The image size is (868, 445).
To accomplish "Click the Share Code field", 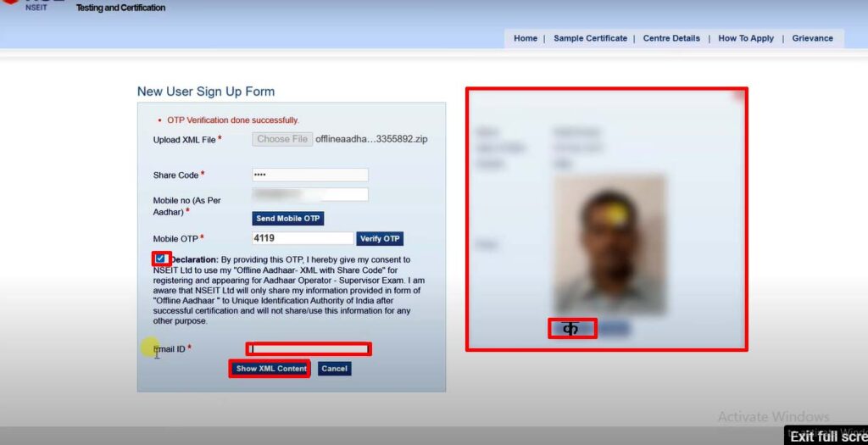I will (x=310, y=175).
